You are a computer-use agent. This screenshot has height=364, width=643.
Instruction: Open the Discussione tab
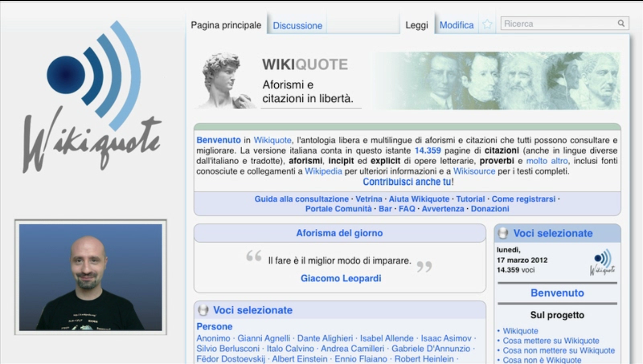[x=297, y=26]
